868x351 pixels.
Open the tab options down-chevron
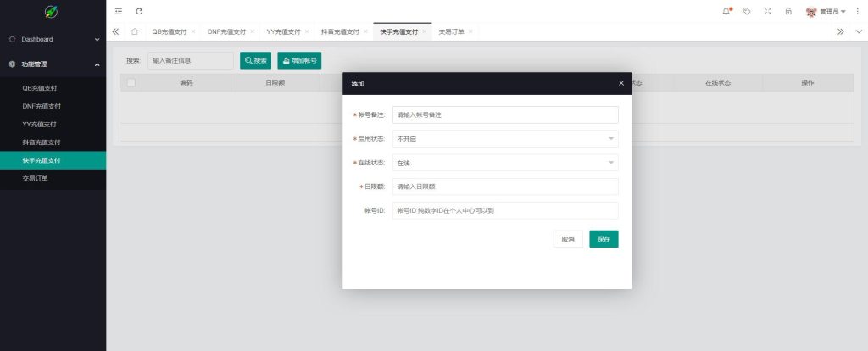click(859, 31)
